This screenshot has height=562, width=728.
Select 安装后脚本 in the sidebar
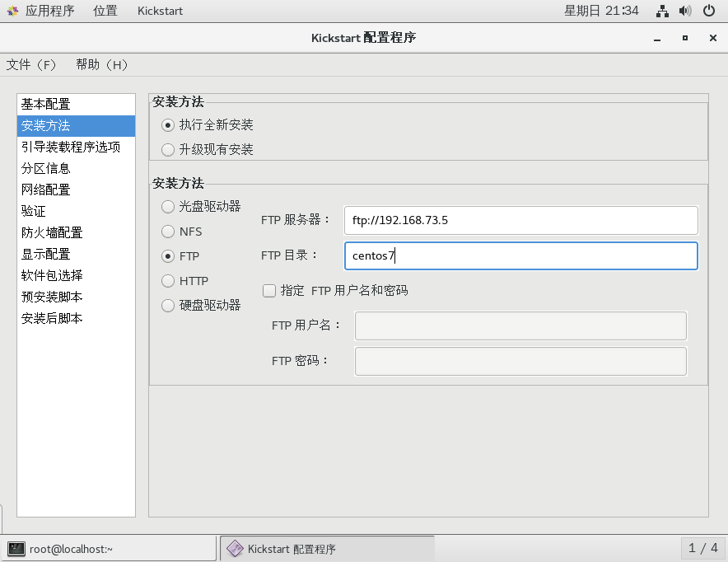point(76,318)
